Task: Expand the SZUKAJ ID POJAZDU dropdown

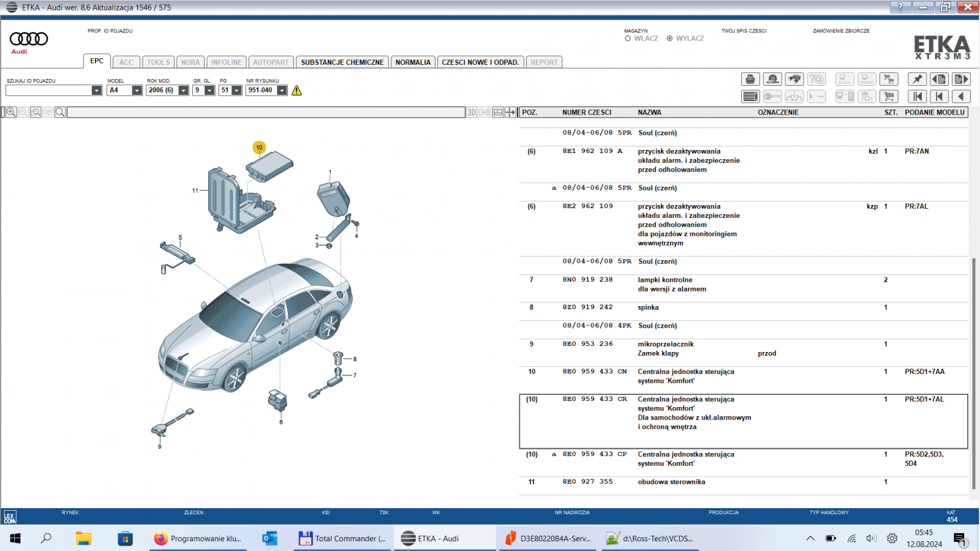Action: tap(96, 90)
